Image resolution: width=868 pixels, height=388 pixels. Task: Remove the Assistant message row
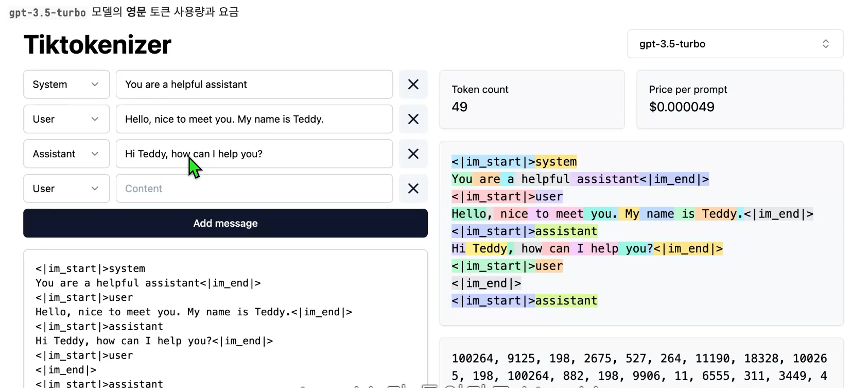coord(413,154)
